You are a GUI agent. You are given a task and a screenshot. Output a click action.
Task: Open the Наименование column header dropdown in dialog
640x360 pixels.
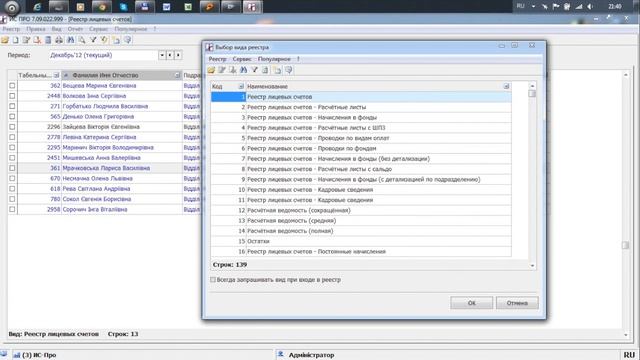pyautogui.click(x=506, y=86)
